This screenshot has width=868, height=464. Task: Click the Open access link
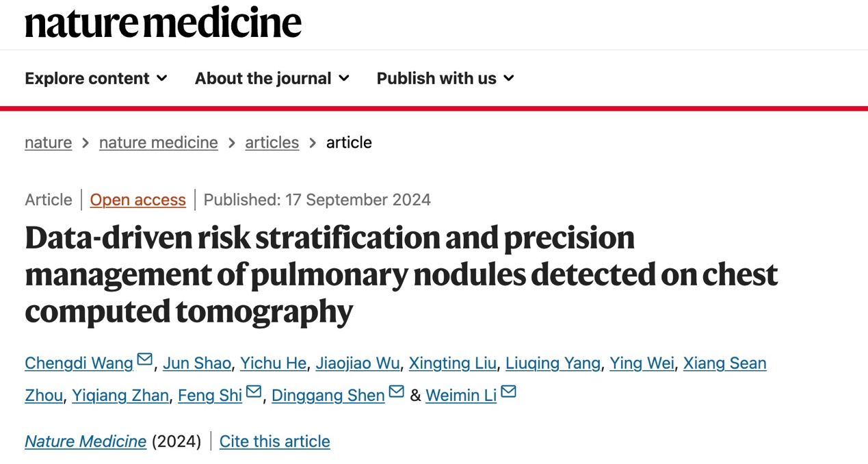click(x=137, y=200)
